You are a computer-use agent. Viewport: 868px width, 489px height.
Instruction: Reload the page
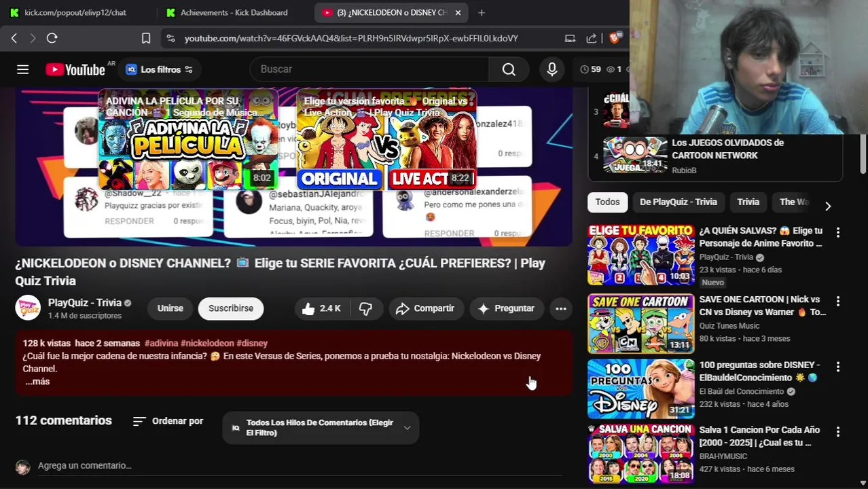[x=52, y=39]
